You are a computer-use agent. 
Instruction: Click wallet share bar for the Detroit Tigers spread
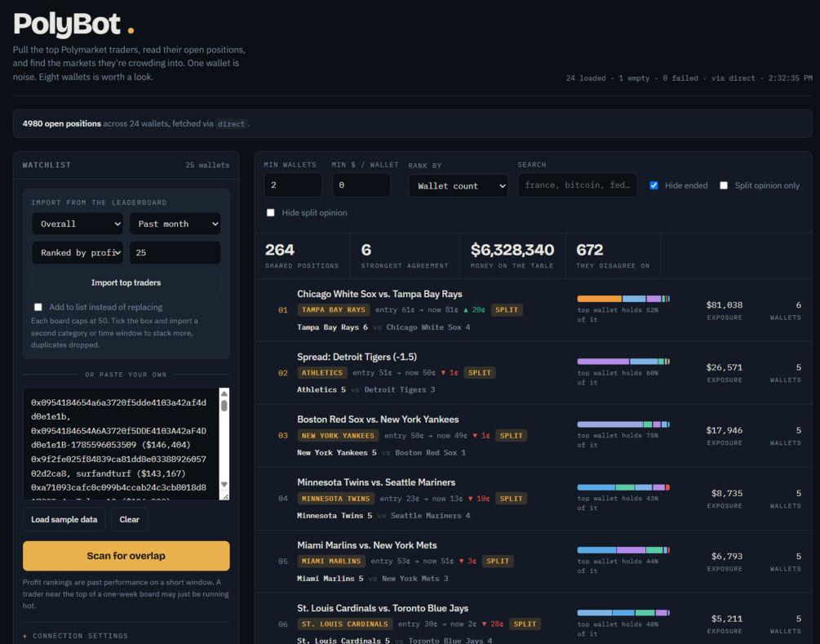pyautogui.click(x=623, y=362)
